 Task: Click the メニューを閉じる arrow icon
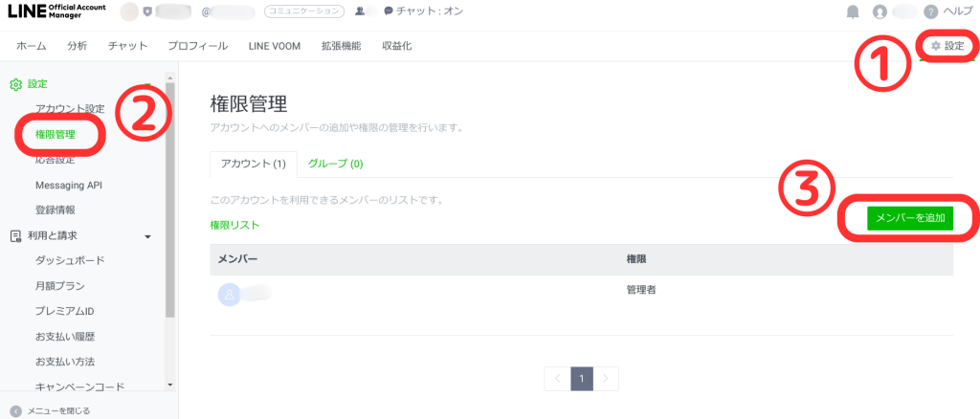tap(16, 411)
